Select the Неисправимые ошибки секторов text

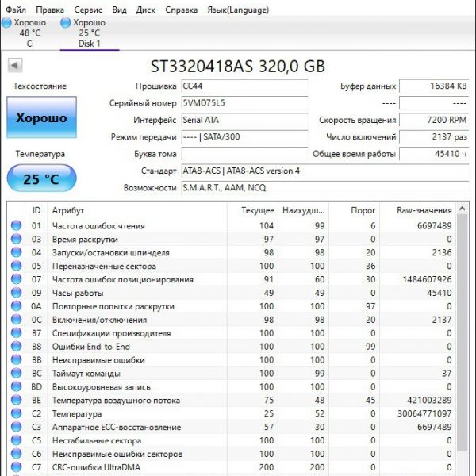[x=117, y=454]
